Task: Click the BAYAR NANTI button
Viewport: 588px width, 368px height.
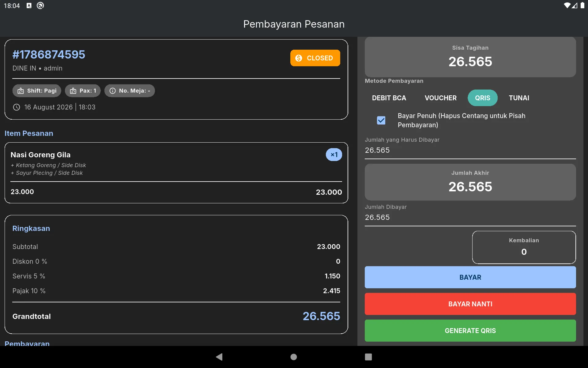Action: 470,304
